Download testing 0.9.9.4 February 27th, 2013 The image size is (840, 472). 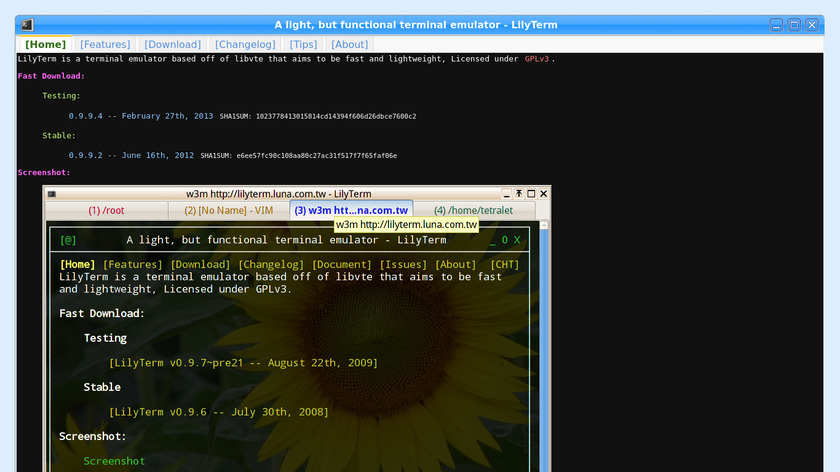(x=140, y=116)
